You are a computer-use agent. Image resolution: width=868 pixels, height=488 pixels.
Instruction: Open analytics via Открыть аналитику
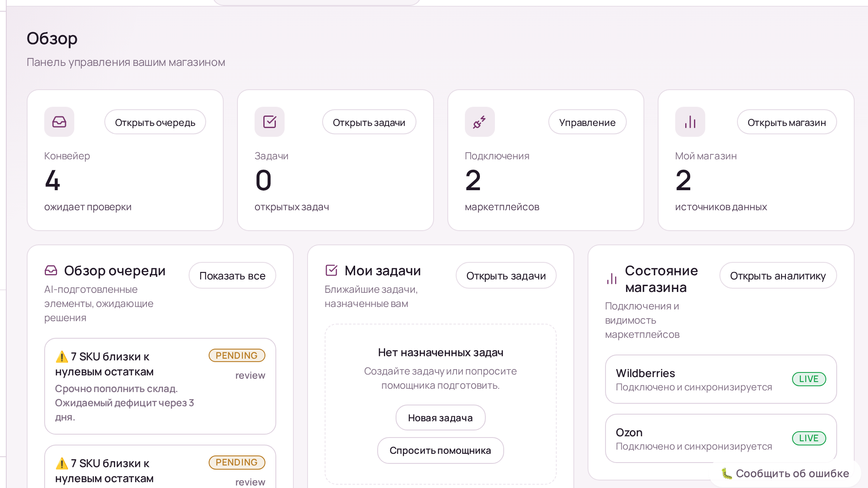[x=777, y=276]
